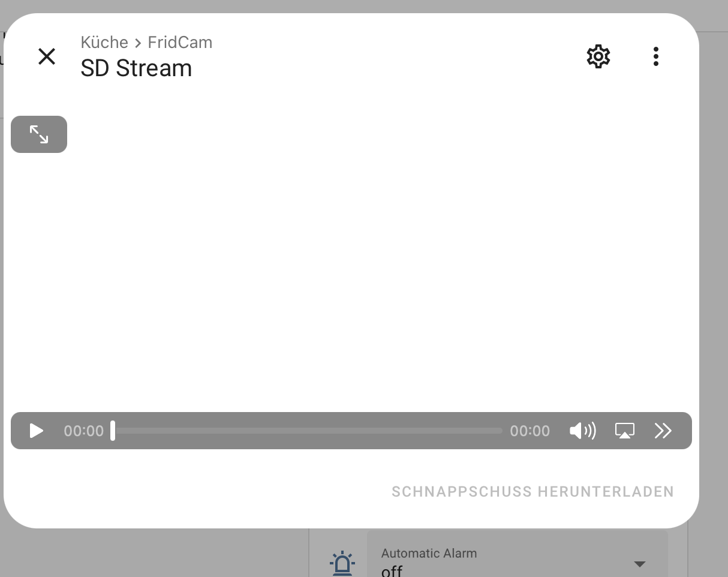Mute the stream via speaker icon
The image size is (728, 577).
pyautogui.click(x=582, y=431)
